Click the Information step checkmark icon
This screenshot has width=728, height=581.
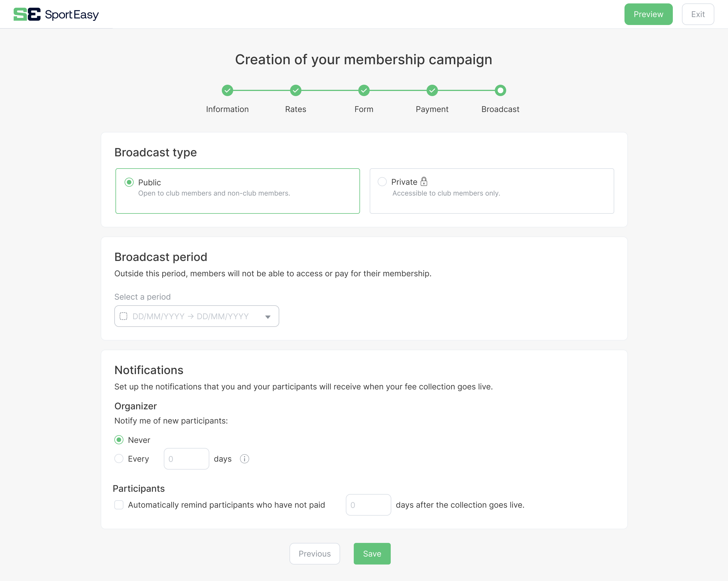pos(227,90)
